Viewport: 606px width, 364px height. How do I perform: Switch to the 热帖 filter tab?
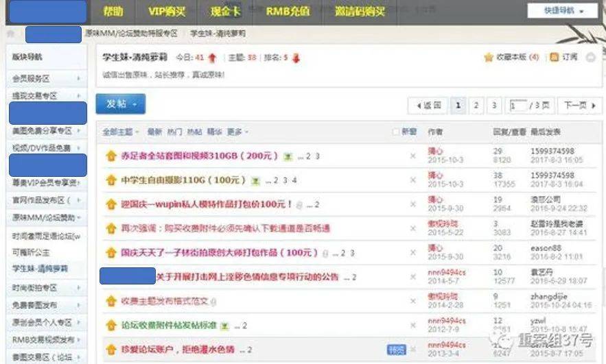(x=194, y=132)
